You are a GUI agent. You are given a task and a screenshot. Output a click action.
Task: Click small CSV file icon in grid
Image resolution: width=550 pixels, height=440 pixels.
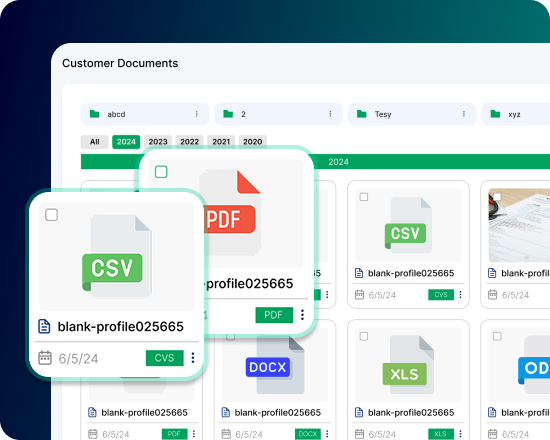408,225
